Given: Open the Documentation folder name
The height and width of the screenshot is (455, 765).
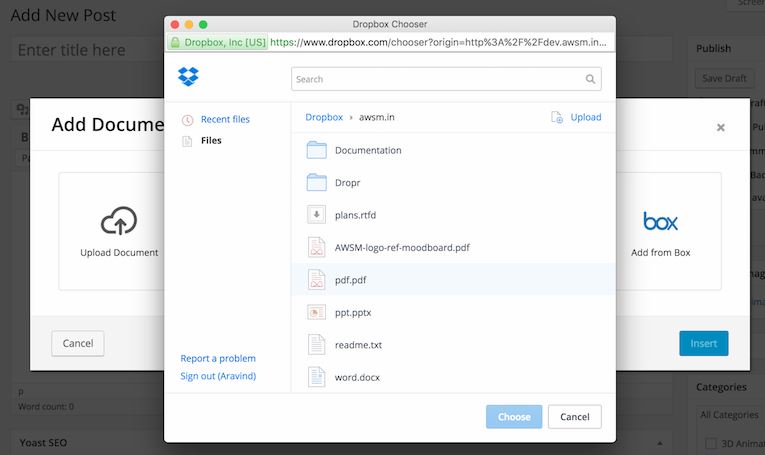Looking at the screenshot, I should pos(368,150).
